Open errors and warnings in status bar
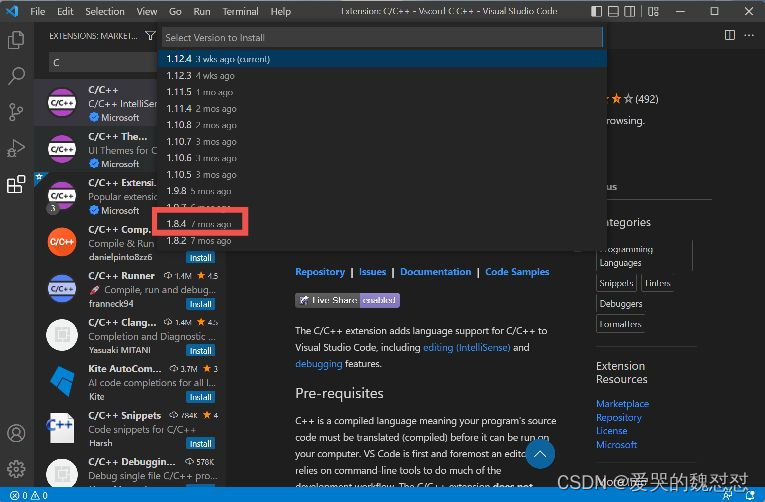The height and width of the screenshot is (502, 765). pos(29,495)
